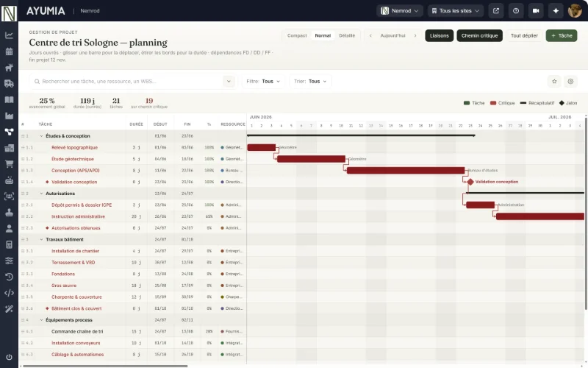This screenshot has height=368, width=588.
Task: Open the stamp sidebar icon
Action: [x=9, y=212]
